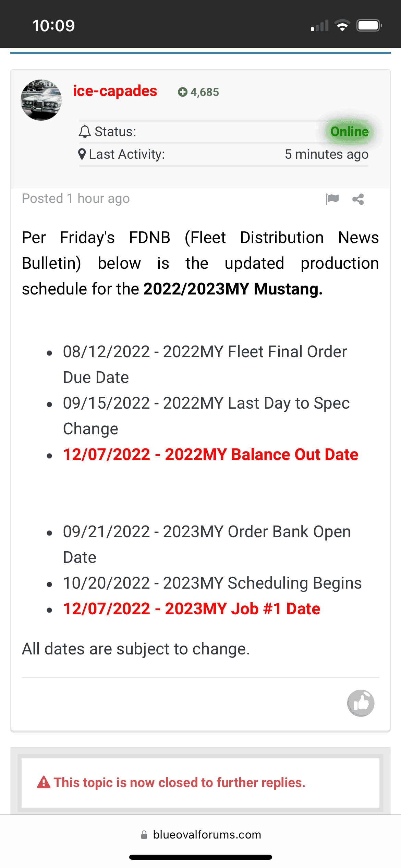
Task: Tap the address bar lock icon
Action: coord(144,834)
